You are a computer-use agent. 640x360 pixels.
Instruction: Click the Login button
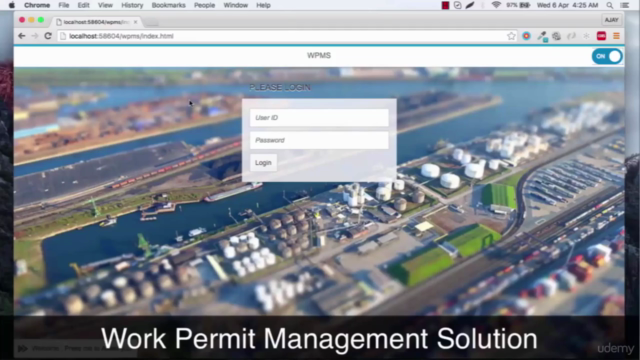point(263,162)
